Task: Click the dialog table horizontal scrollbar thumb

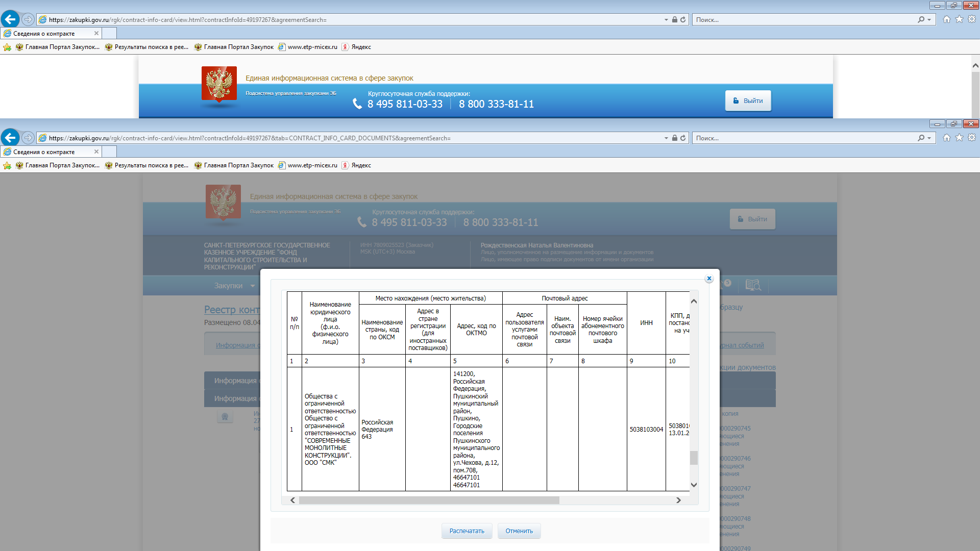Action: click(x=429, y=500)
